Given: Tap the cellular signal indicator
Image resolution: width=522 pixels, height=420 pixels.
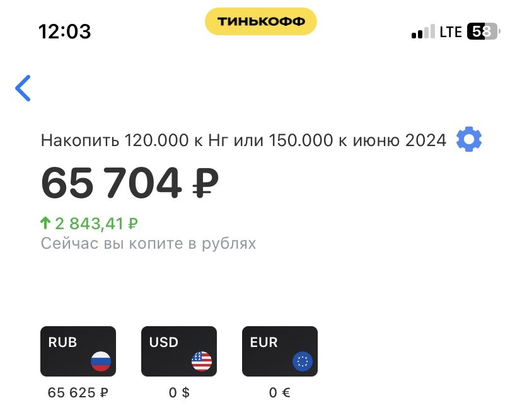Looking at the screenshot, I should tap(422, 31).
